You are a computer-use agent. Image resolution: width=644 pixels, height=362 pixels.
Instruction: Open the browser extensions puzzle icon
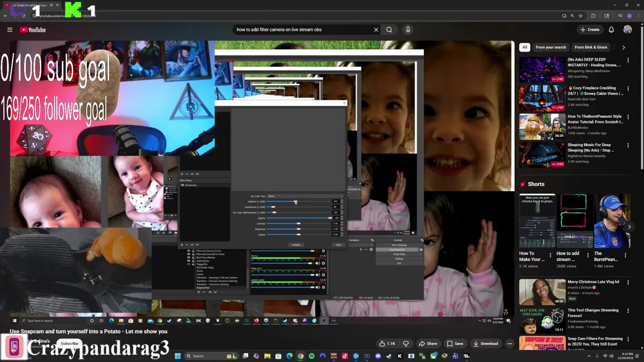pyautogui.click(x=593, y=16)
